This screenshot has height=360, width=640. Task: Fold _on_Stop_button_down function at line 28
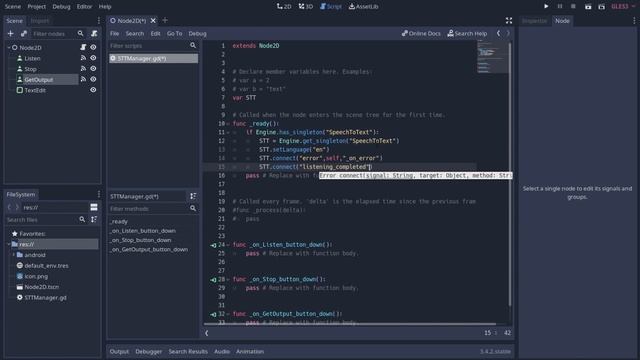pyautogui.click(x=228, y=280)
